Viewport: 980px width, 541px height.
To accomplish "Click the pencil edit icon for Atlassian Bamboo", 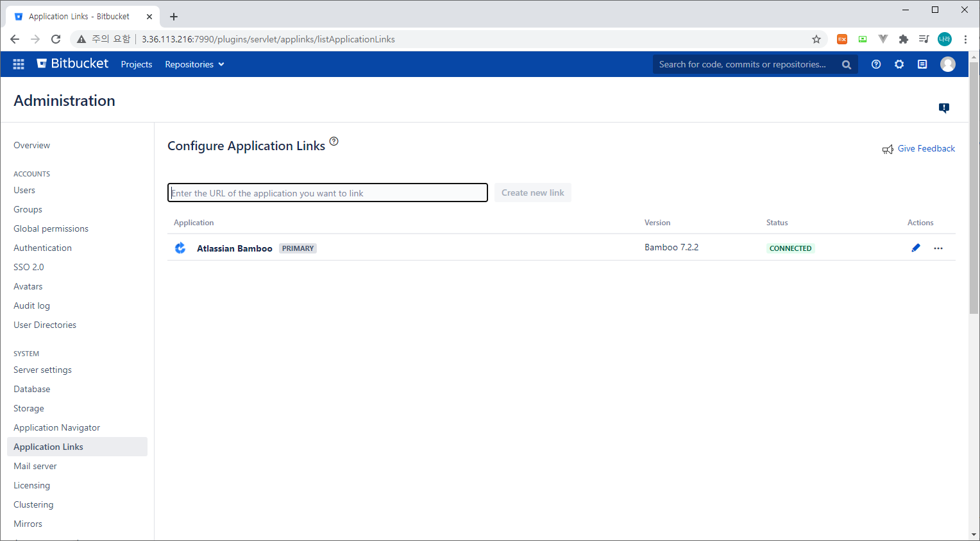I will point(916,247).
